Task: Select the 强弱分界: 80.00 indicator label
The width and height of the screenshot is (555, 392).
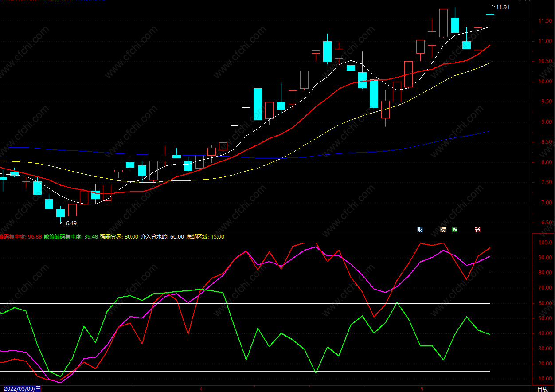Action: (x=119, y=237)
